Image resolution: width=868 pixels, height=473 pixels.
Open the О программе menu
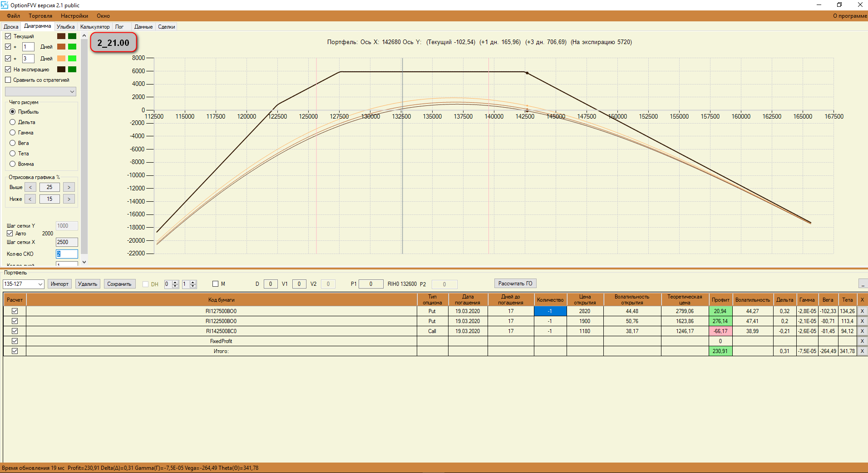(x=850, y=16)
